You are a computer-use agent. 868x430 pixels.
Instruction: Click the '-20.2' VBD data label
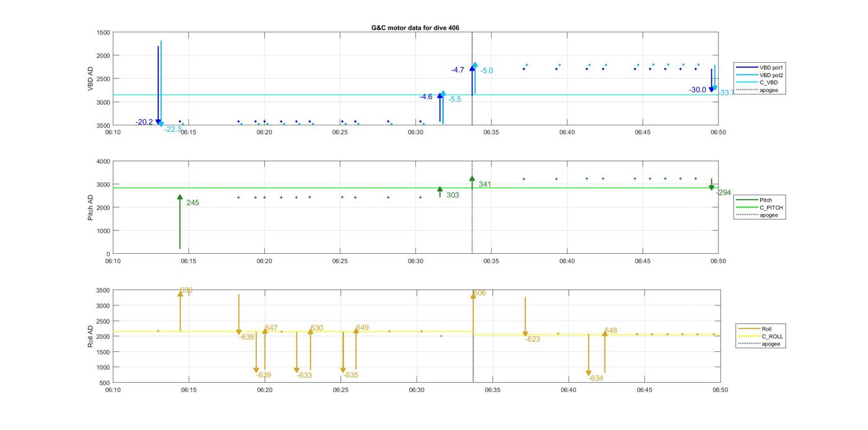(144, 122)
